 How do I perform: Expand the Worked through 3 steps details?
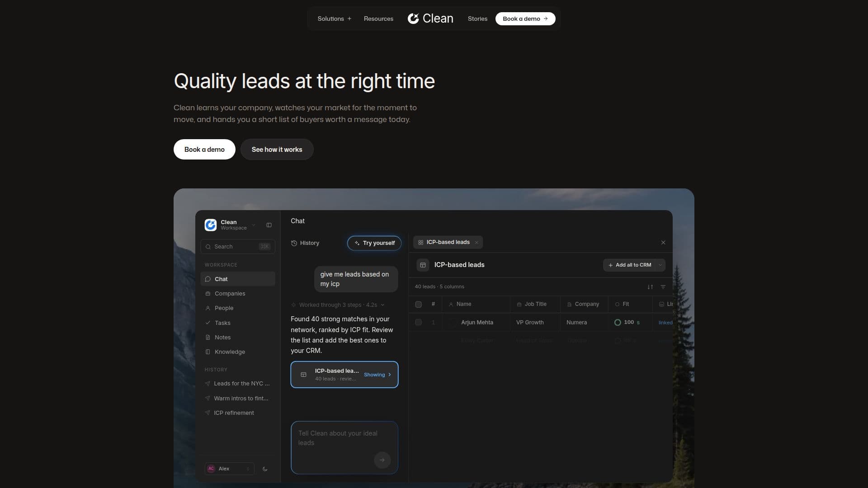point(338,305)
